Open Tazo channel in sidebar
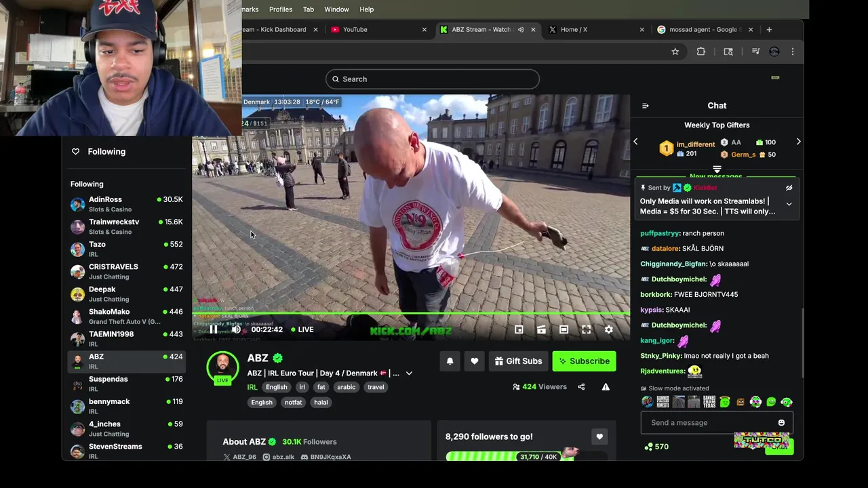868x488 pixels. pos(127,249)
